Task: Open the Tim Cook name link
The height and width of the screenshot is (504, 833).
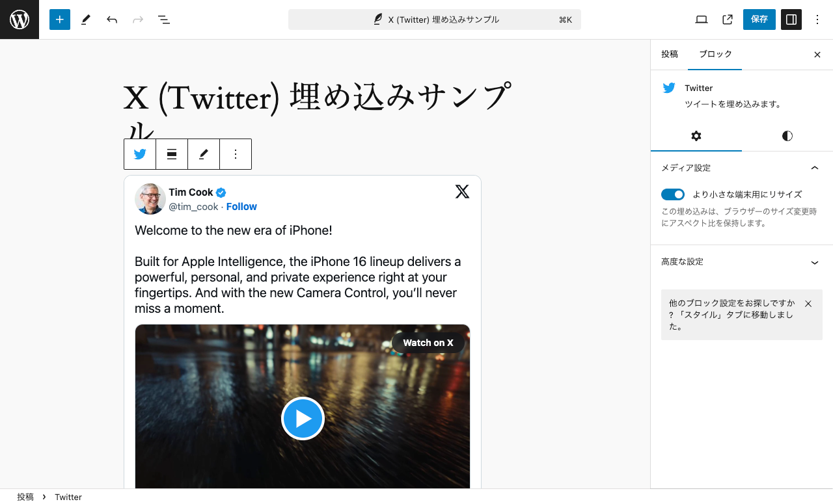Action: pos(191,192)
